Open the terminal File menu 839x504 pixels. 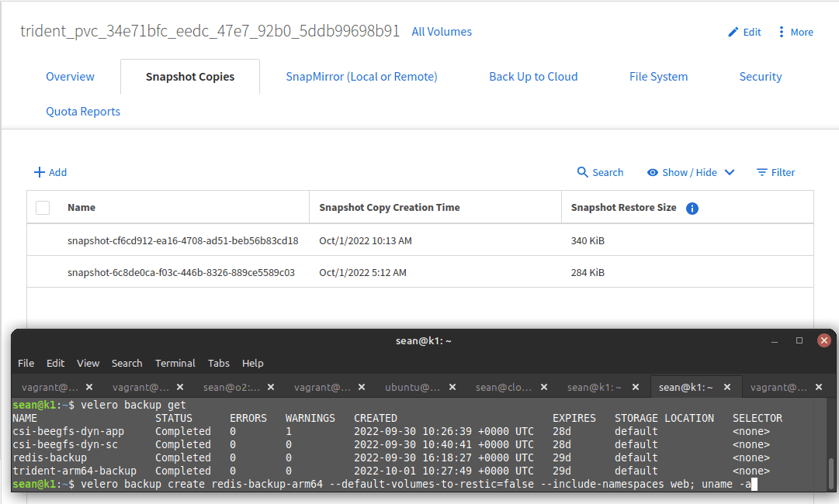(26, 363)
